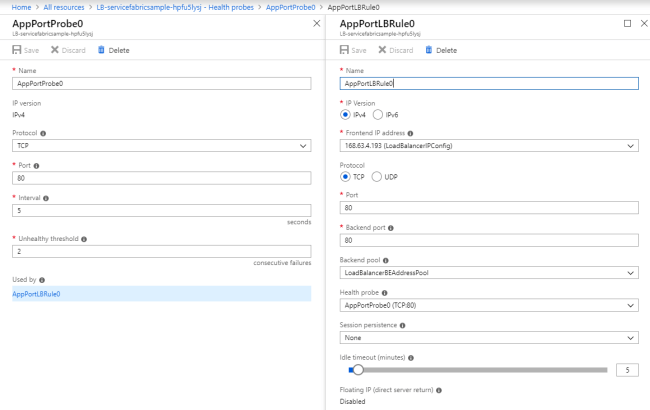This screenshot has width=650, height=410.
Task: Click info icon next to Idle timeout
Action: pos(411,358)
